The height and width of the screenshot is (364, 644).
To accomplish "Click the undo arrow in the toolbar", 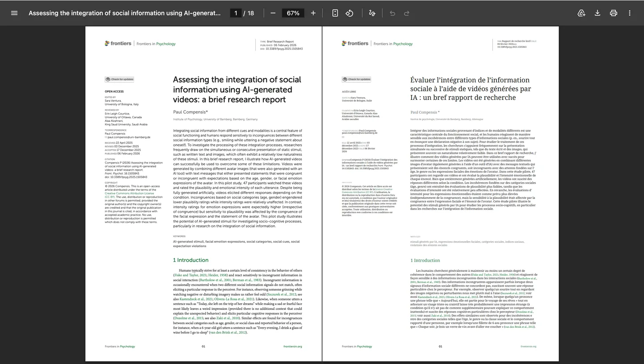I will click(392, 13).
